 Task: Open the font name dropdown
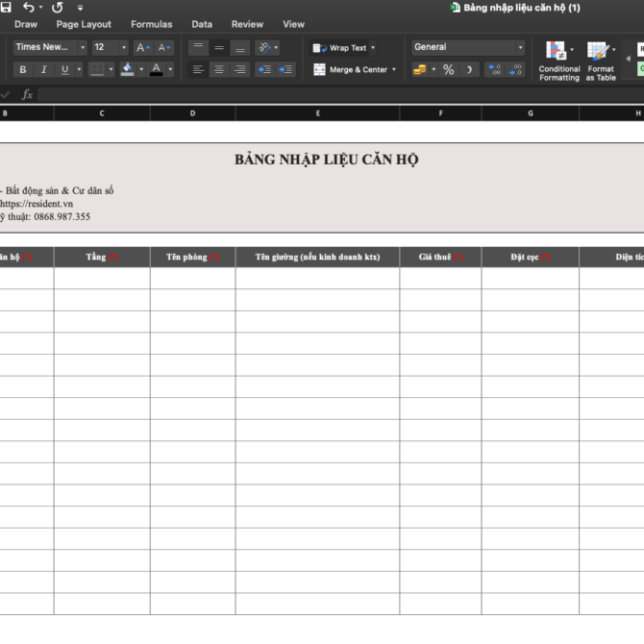click(x=83, y=47)
